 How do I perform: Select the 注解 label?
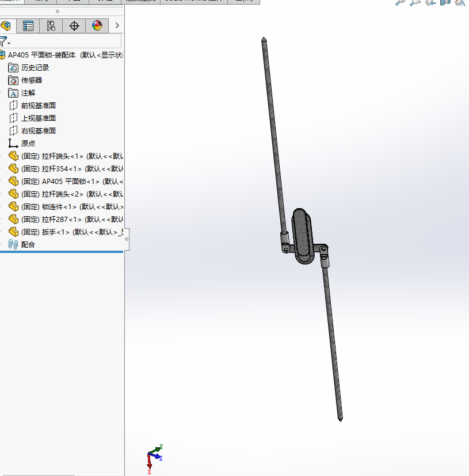click(28, 93)
